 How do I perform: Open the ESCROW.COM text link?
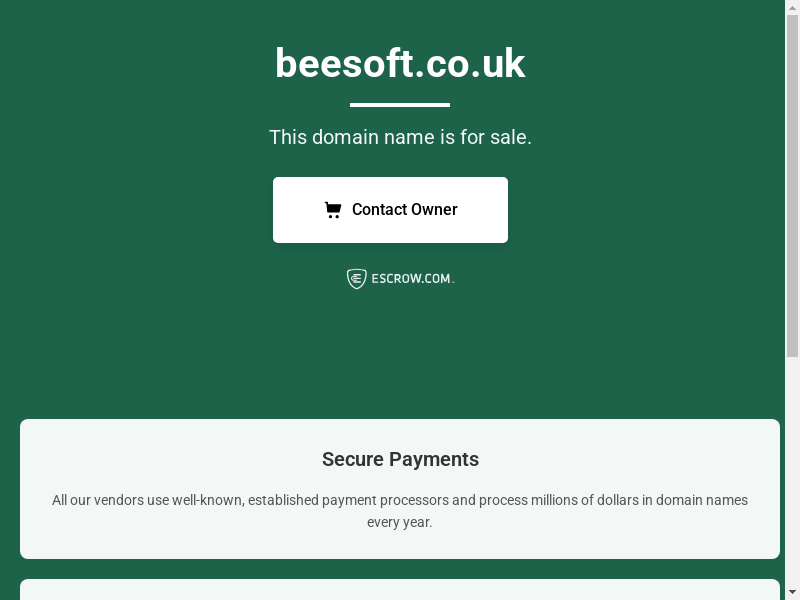(x=411, y=279)
